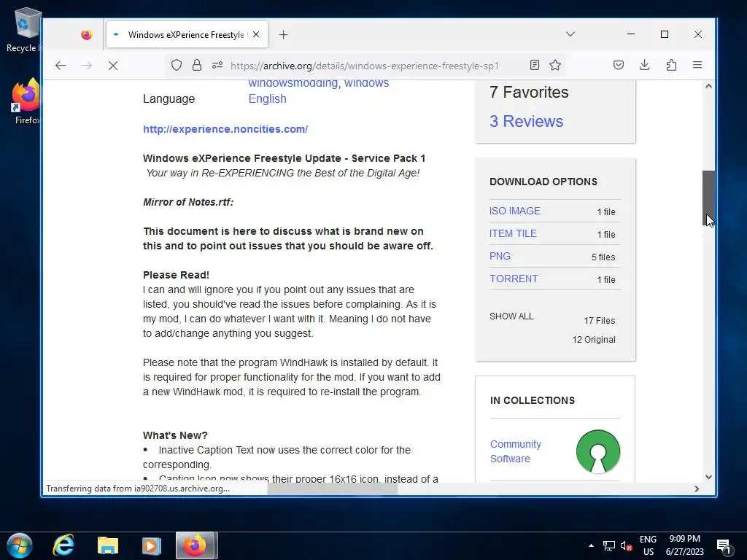The width and height of the screenshot is (747, 560).
Task: Open the English language link
Action: pyautogui.click(x=267, y=98)
